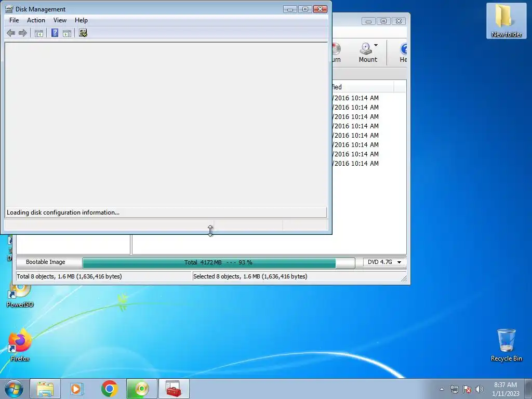This screenshot has height=399, width=532.
Task: Open the DVD 4.7G media size dropdown
Action: click(384, 262)
